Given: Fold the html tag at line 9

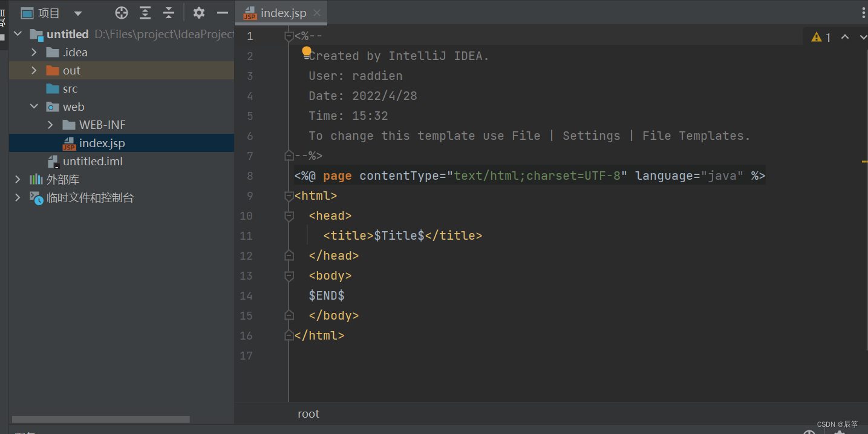Looking at the screenshot, I should pos(289,196).
